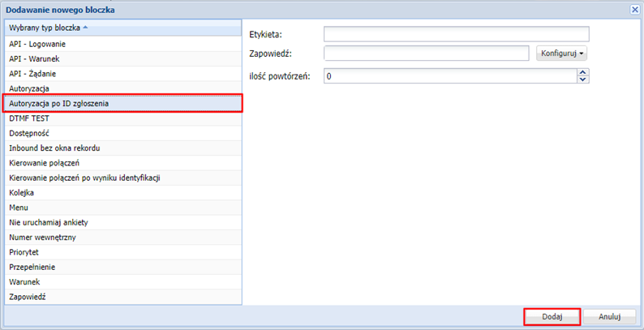This screenshot has width=644, height=330.
Task: Select API - Warunek block type
Action: [123, 58]
